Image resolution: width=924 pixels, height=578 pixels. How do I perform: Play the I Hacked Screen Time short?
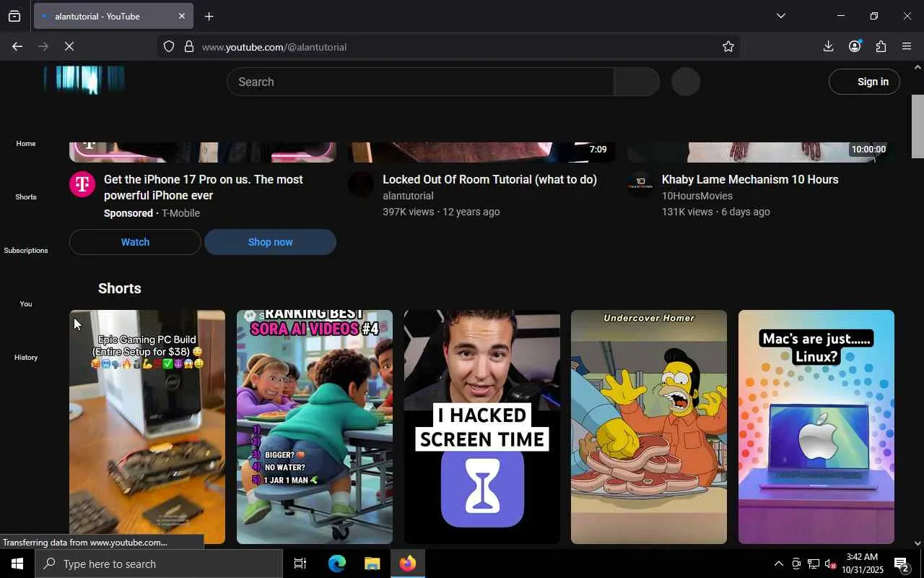coord(482,426)
